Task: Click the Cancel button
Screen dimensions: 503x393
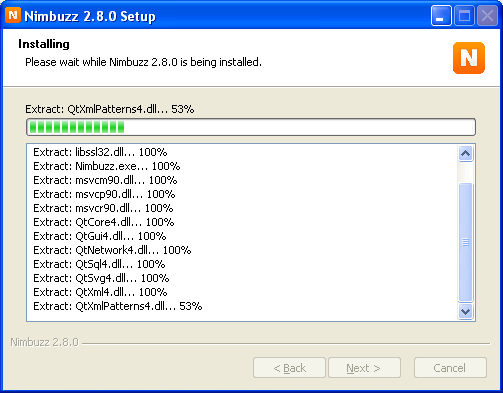Action: coord(450,368)
